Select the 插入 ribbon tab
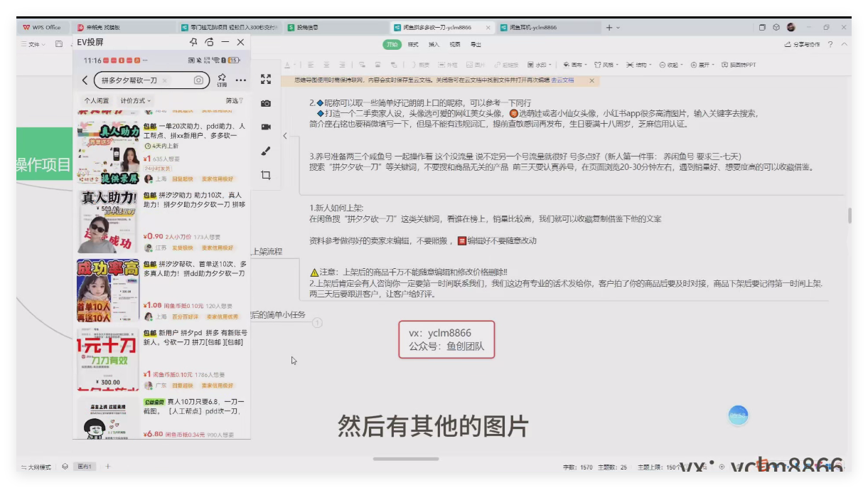868x488 pixels. pyautogui.click(x=434, y=44)
